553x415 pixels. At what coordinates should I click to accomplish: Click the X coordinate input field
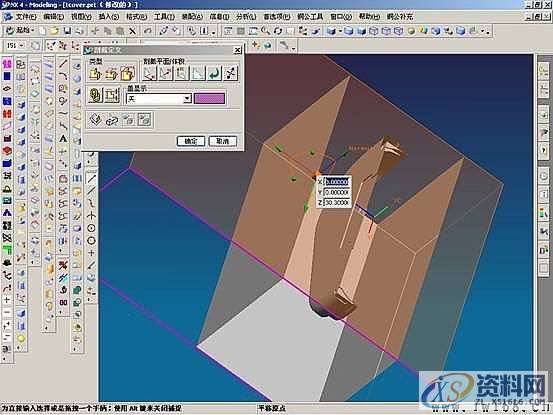pos(337,182)
